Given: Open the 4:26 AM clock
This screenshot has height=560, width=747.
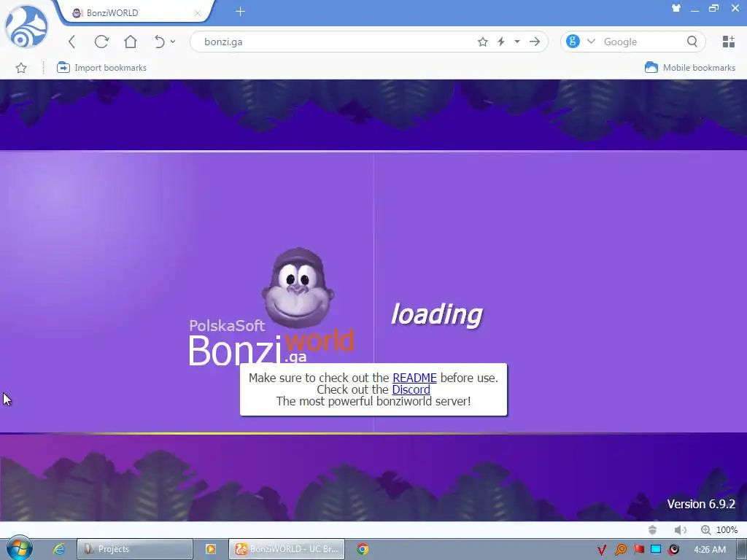Looking at the screenshot, I should (x=710, y=550).
